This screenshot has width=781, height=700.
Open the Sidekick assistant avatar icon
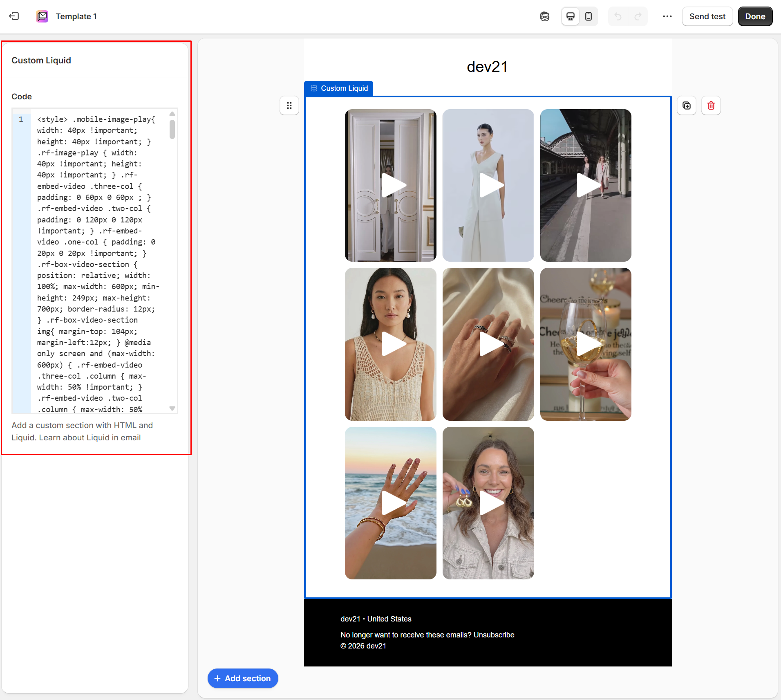click(x=544, y=16)
